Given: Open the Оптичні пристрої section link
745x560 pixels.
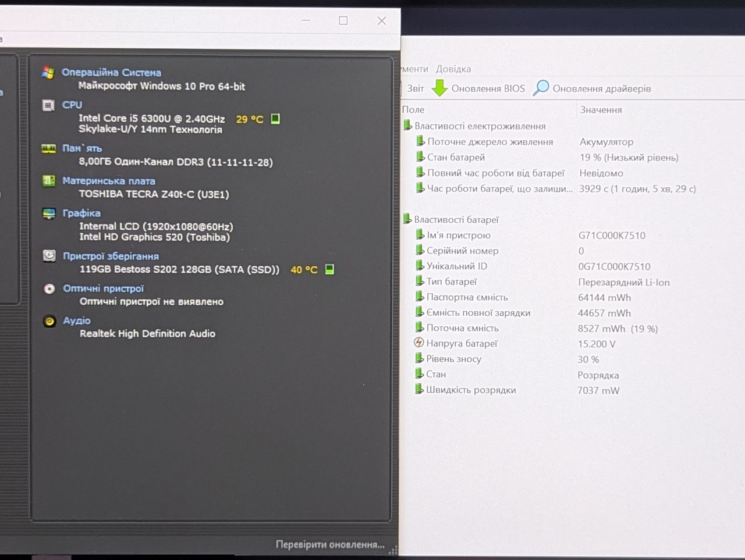Looking at the screenshot, I should 103,288.
